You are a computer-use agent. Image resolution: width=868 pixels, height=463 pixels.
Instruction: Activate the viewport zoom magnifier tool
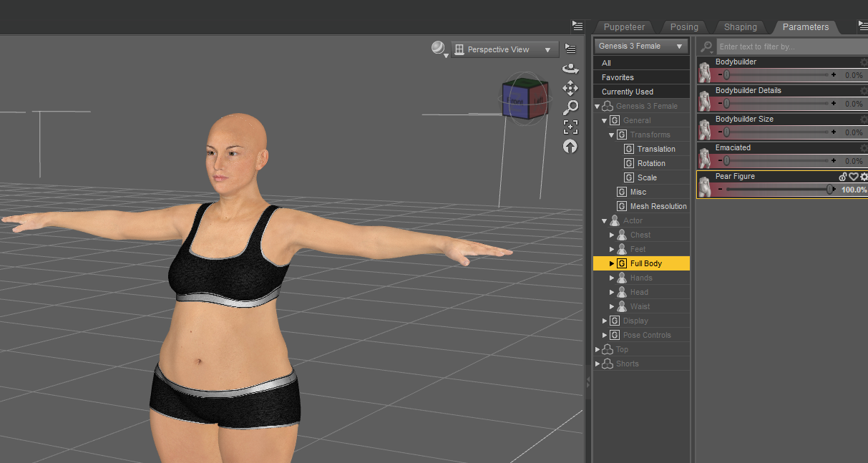(x=570, y=107)
